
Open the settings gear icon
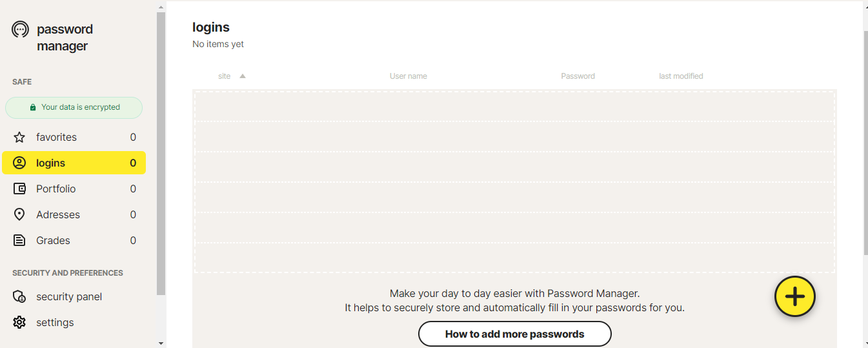19,323
